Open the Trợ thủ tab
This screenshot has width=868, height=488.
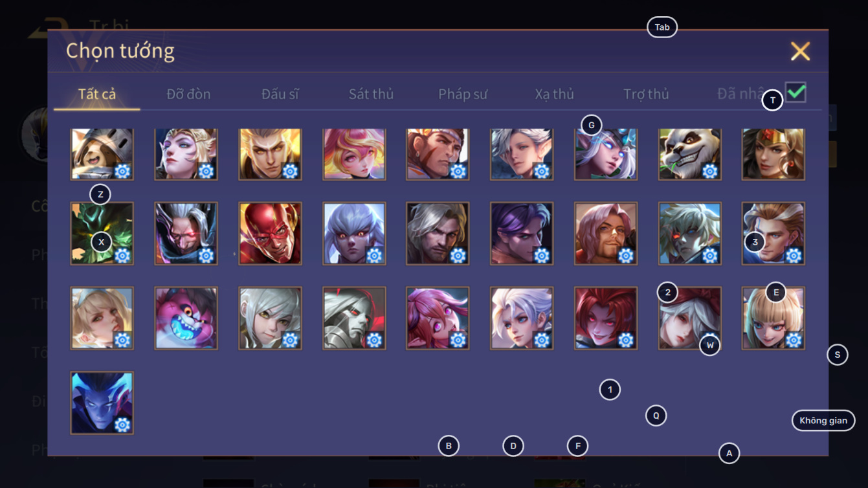[x=646, y=94]
